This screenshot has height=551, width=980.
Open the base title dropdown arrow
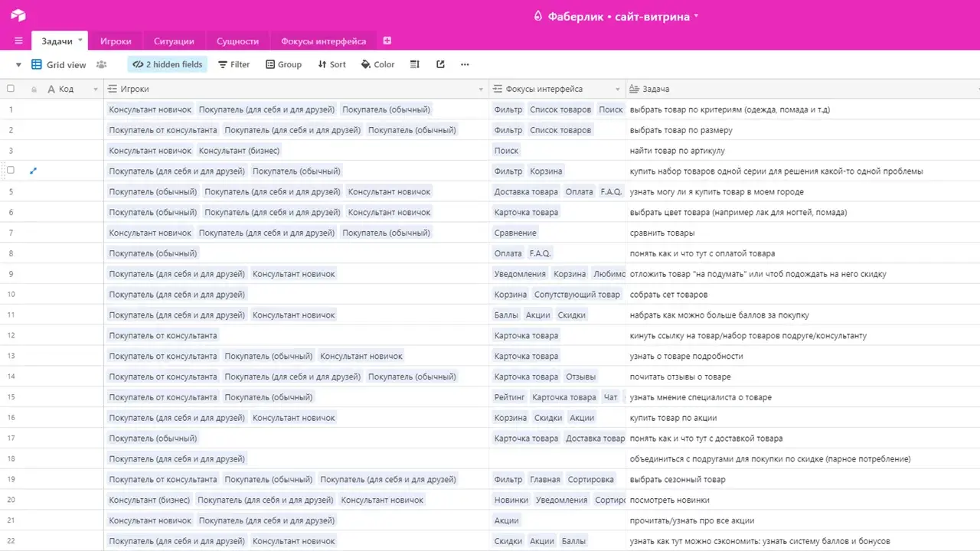pos(696,16)
